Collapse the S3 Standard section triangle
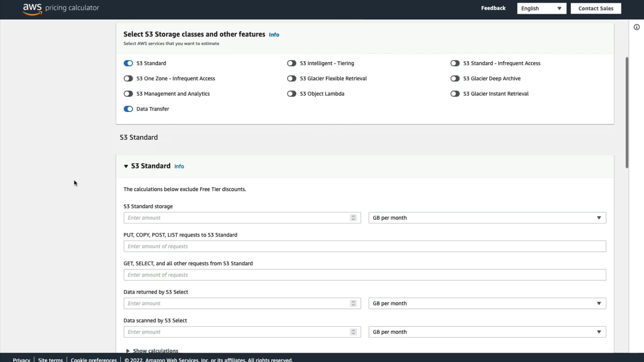Viewport: 644px width, 362px height. (126, 166)
